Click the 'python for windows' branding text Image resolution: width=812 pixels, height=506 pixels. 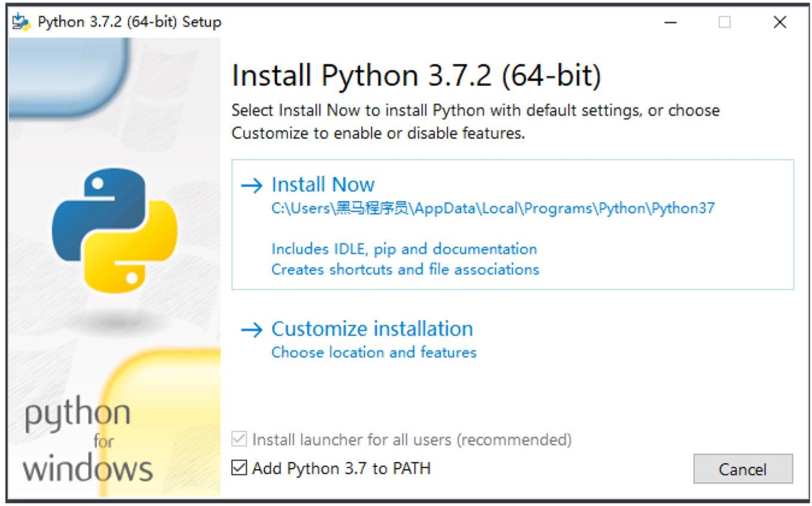coord(88,442)
